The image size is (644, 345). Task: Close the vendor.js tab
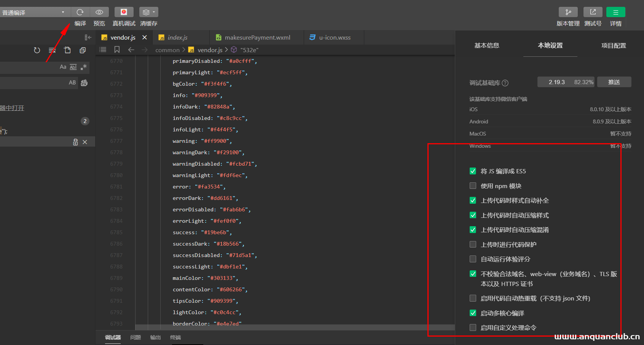click(145, 37)
